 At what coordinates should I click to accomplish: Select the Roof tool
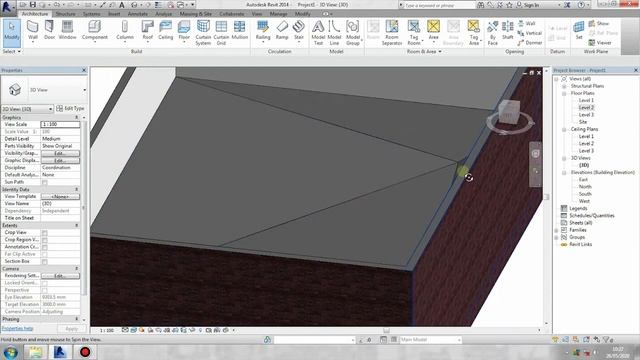(147, 31)
